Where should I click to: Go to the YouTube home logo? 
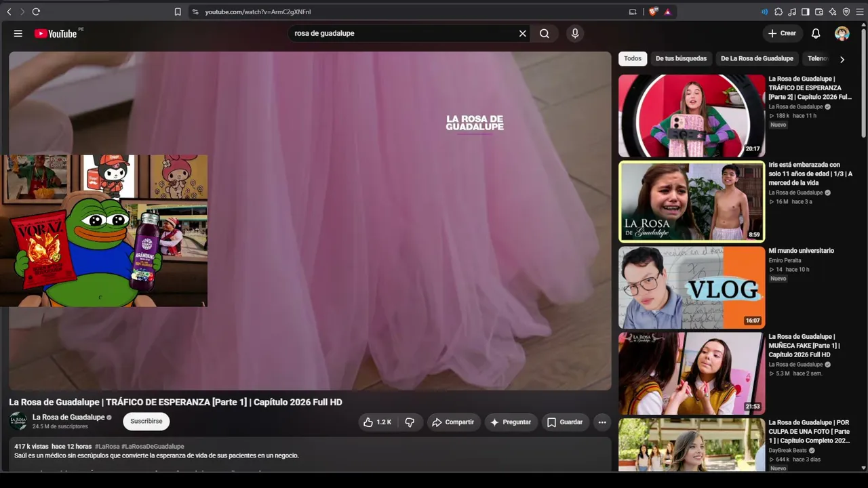pyautogui.click(x=56, y=33)
